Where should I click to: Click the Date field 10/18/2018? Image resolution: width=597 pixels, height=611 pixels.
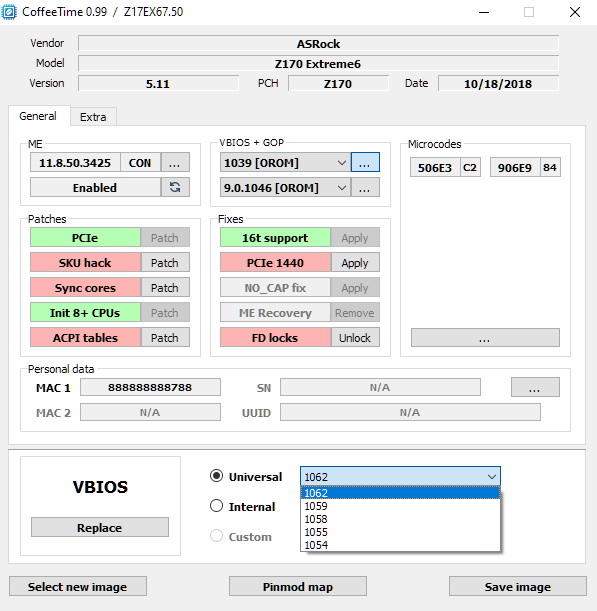click(498, 83)
